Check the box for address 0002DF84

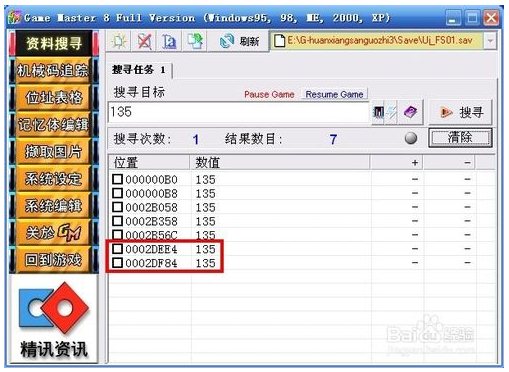coord(117,263)
